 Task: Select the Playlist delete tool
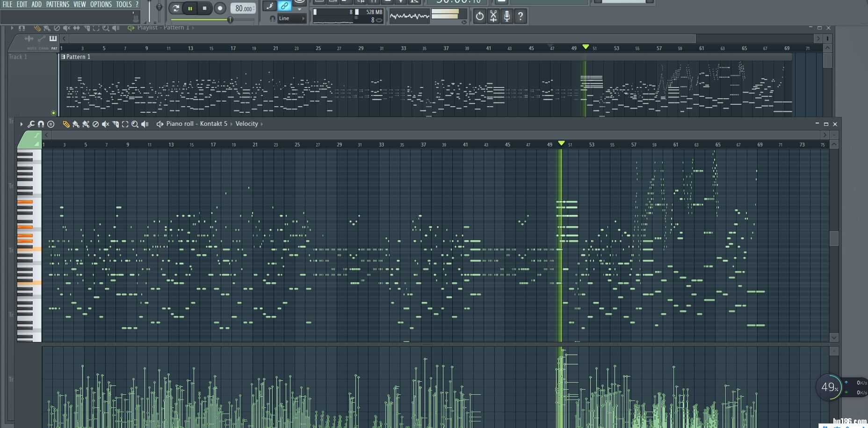[57, 28]
